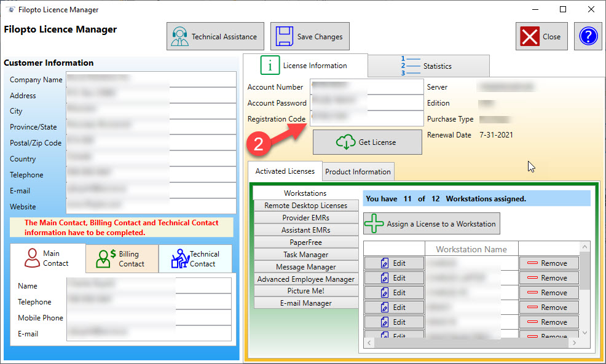Click the contact Mobile Phone field
Viewport: 606px width, 364px height.
(x=149, y=317)
